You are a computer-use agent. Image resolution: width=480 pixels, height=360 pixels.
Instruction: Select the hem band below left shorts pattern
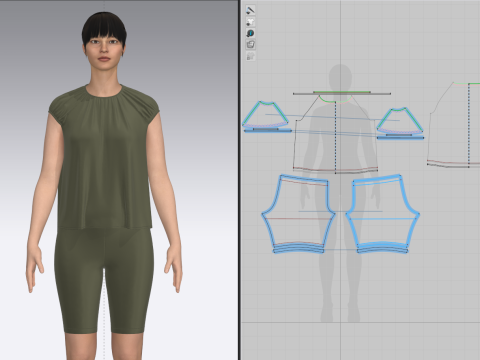pos(299,250)
